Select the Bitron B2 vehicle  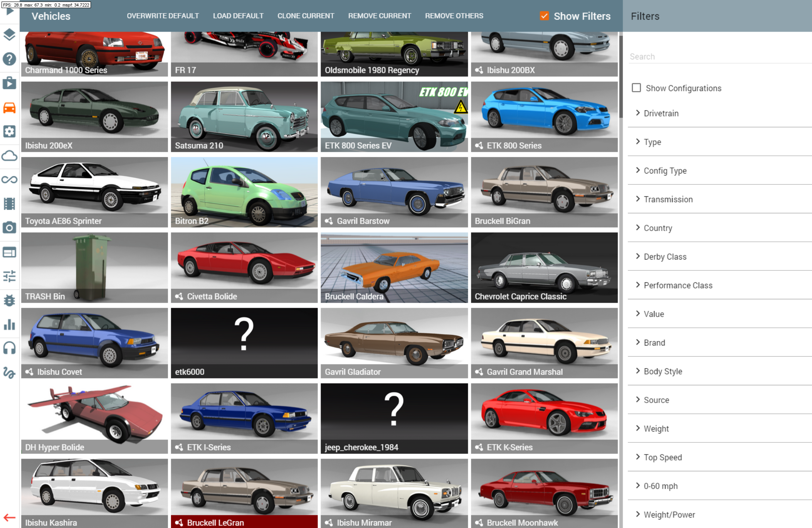[x=244, y=192]
